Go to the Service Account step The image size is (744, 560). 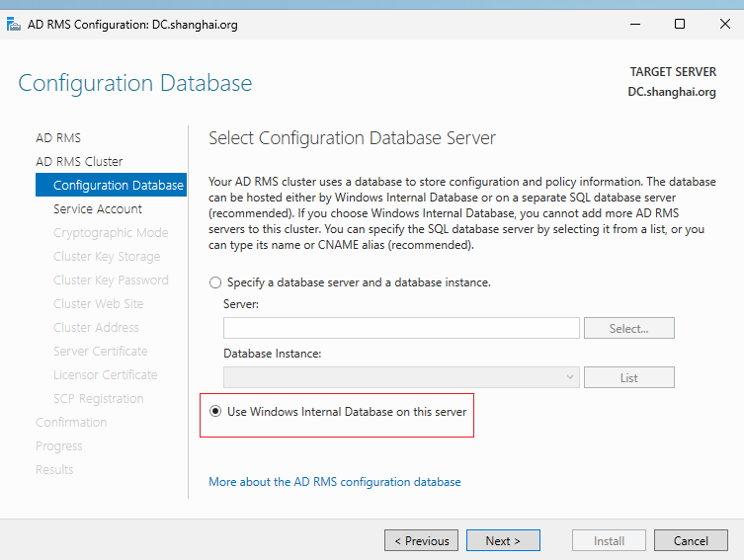pyautogui.click(x=98, y=209)
